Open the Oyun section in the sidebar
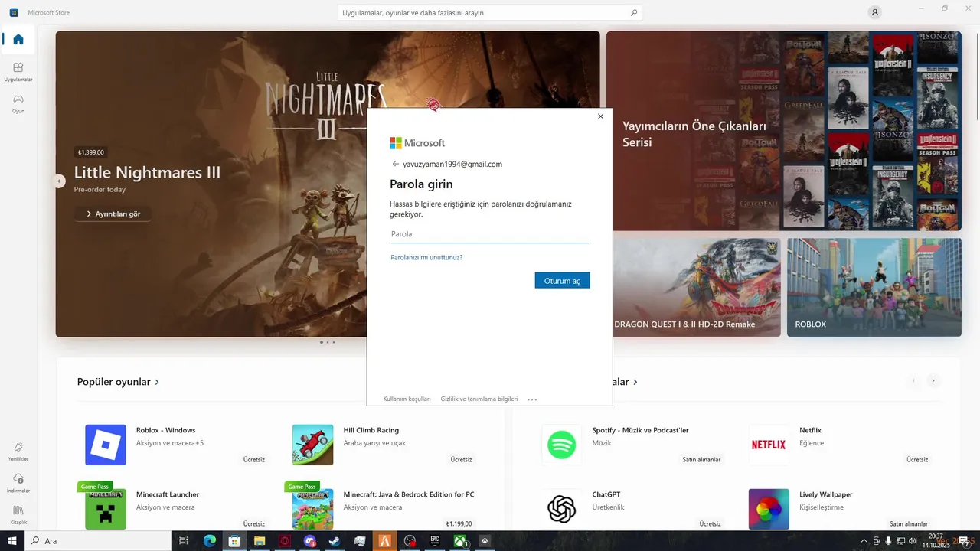Image resolution: width=980 pixels, height=551 pixels. [18, 103]
